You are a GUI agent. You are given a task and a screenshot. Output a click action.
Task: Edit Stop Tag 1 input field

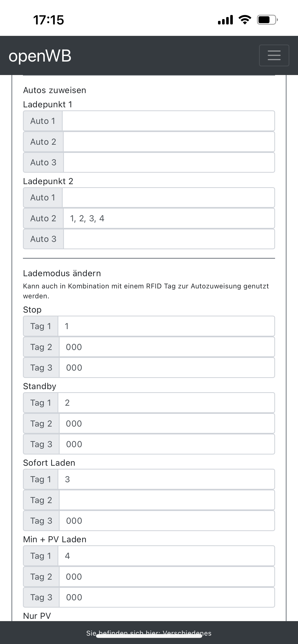point(166,326)
